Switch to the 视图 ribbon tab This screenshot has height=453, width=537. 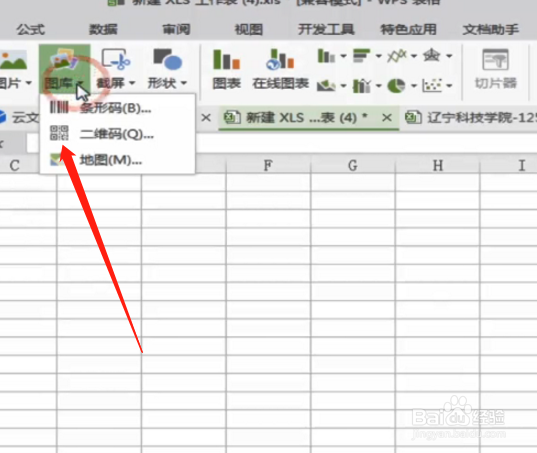[249, 30]
